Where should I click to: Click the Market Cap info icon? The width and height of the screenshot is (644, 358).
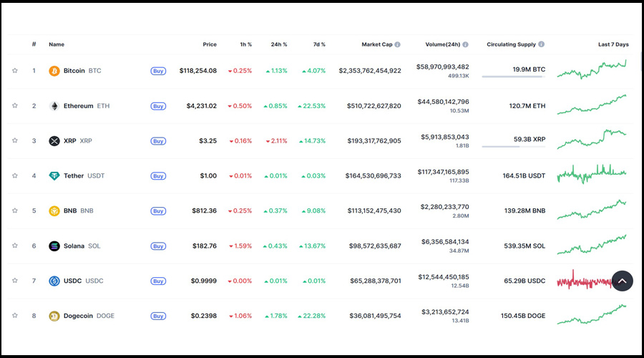click(x=398, y=44)
